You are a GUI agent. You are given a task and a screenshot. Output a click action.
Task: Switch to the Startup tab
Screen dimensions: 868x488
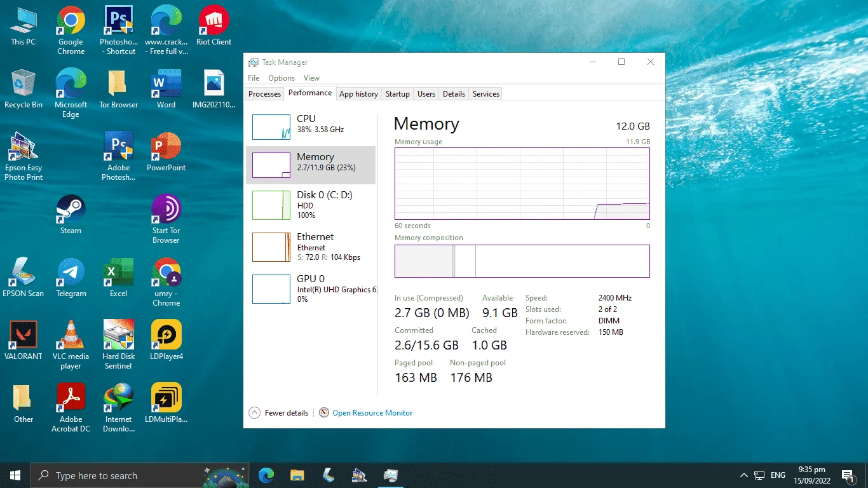point(398,94)
